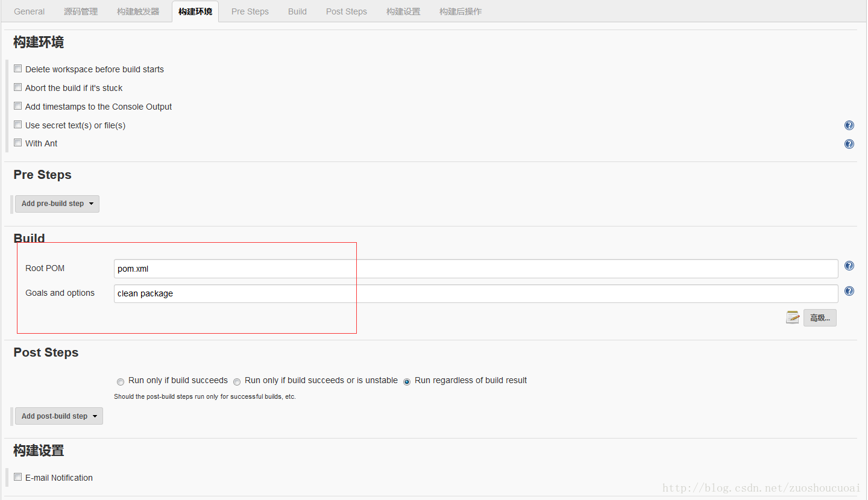Click the 构建环境 section heading
This screenshot has width=868, height=500.
39,42
